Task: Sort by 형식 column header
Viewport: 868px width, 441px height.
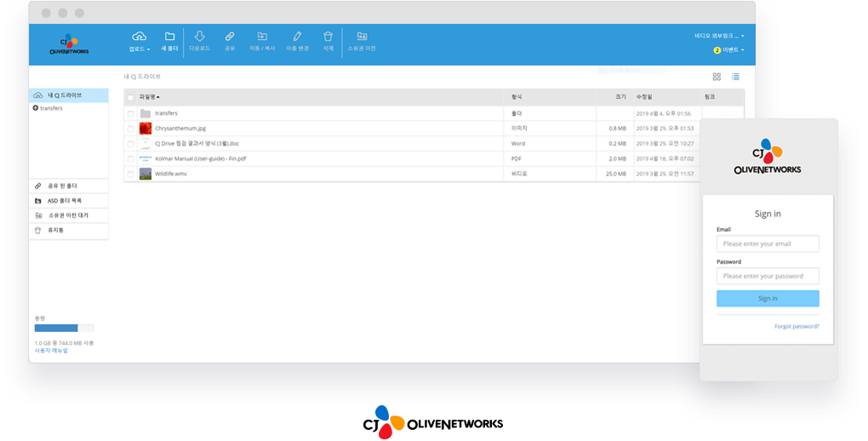Action: pos(517,97)
